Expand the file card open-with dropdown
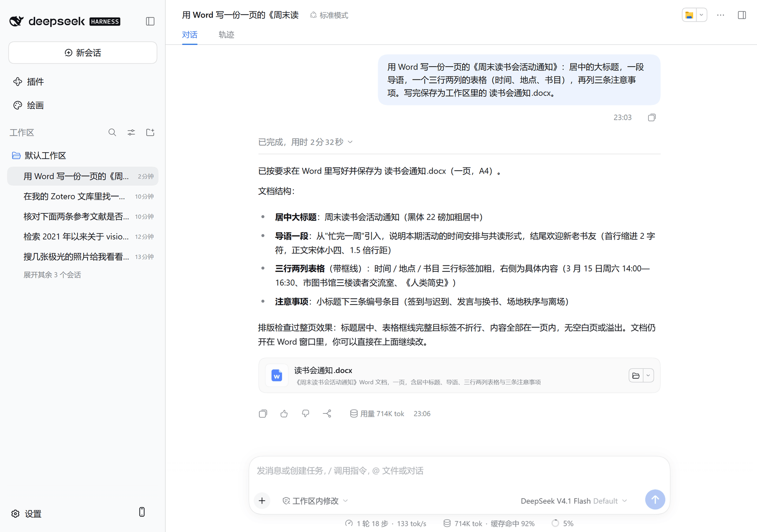The image size is (757, 532). coord(648,375)
